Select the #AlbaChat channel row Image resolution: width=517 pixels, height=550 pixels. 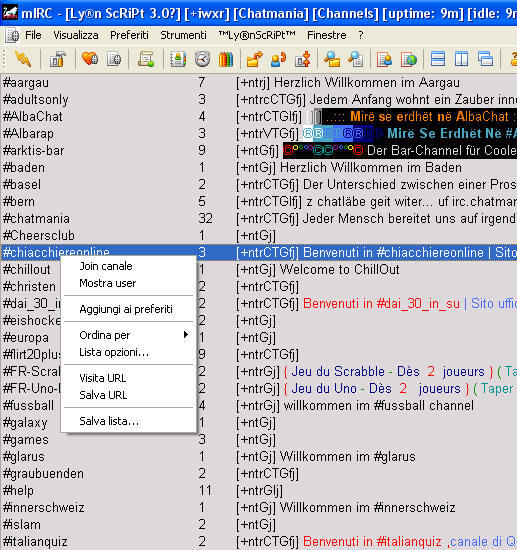[258, 116]
